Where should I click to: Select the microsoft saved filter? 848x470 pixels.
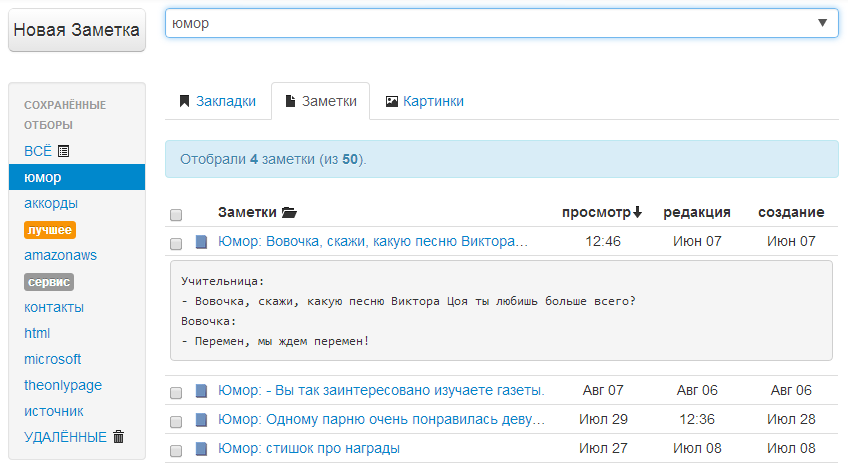pos(52,359)
